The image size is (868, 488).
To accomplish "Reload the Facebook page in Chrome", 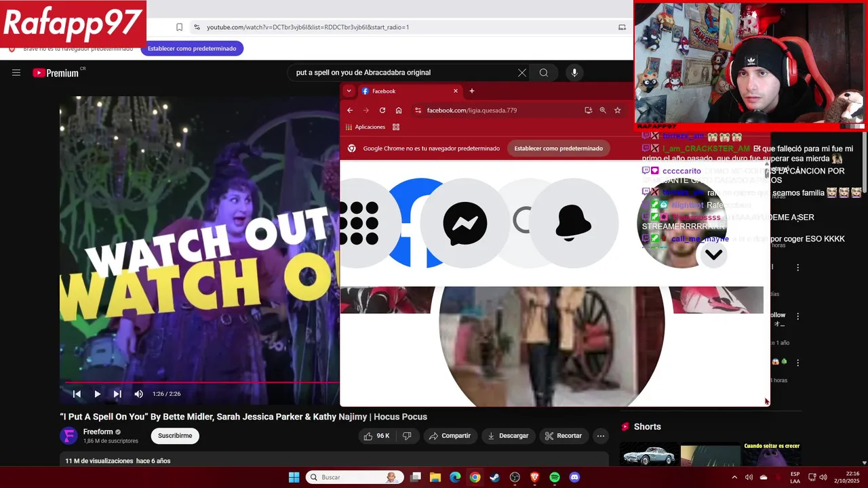I will coord(382,110).
